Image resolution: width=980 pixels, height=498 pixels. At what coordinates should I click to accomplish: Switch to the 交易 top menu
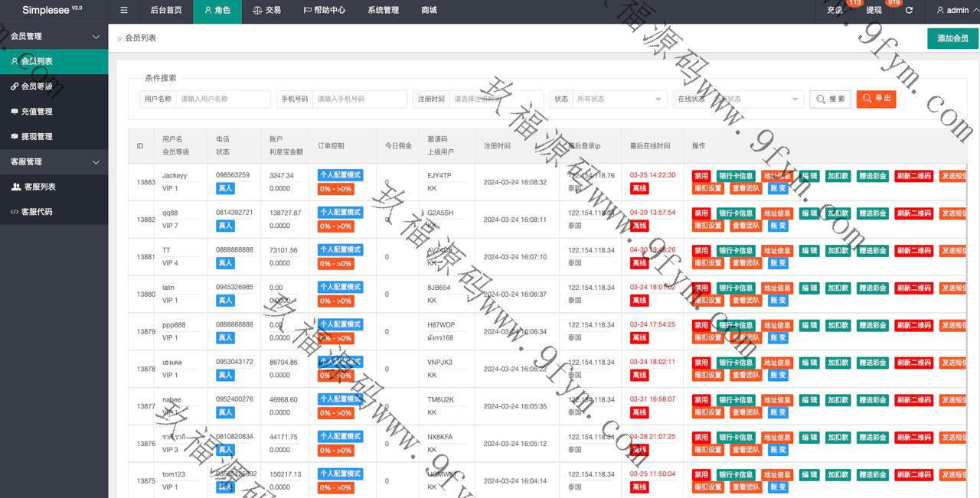click(x=266, y=10)
